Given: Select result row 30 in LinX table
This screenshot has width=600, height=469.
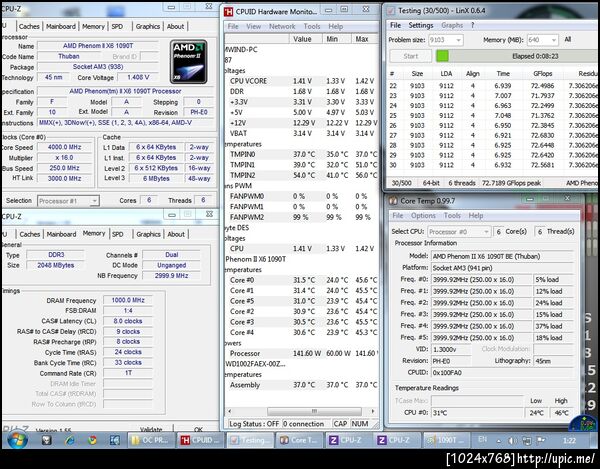Looking at the screenshot, I should [x=492, y=165].
